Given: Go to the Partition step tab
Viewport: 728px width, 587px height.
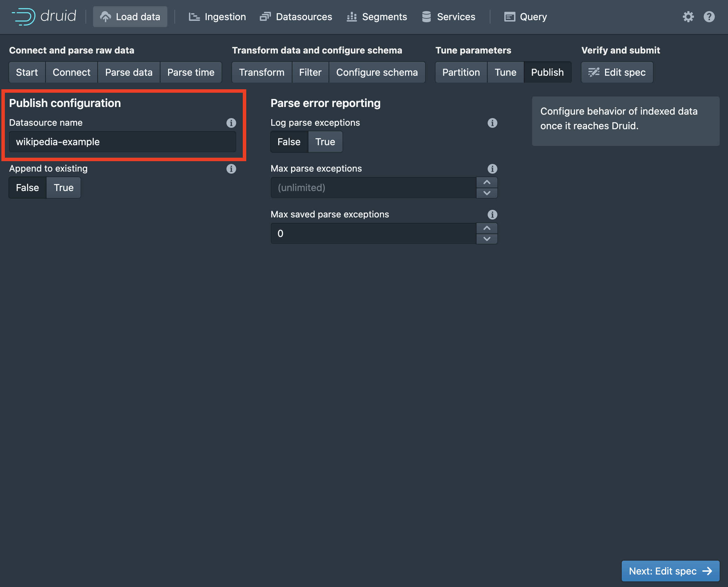Looking at the screenshot, I should [x=461, y=72].
